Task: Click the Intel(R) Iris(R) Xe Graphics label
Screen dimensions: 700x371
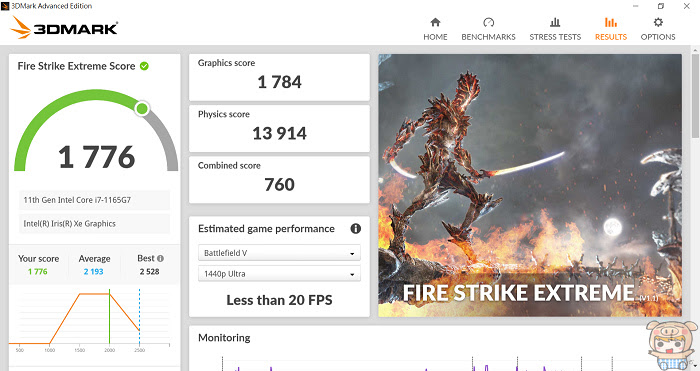Action: click(70, 224)
